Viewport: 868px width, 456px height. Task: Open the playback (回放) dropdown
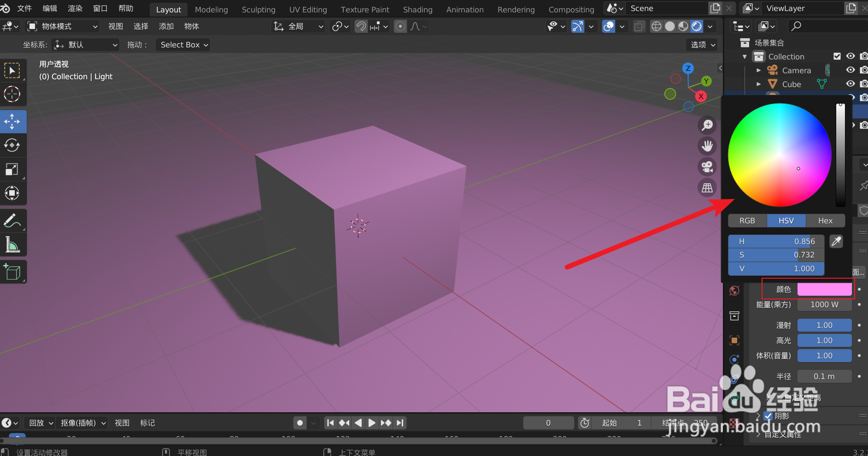coord(40,423)
